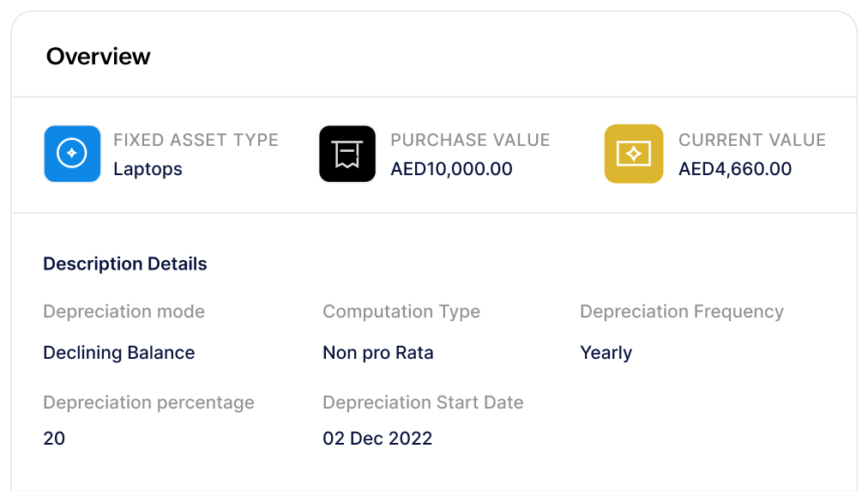This screenshot has width=868, height=491.
Task: Click the AED10,000.00 purchase value
Action: click(x=451, y=169)
